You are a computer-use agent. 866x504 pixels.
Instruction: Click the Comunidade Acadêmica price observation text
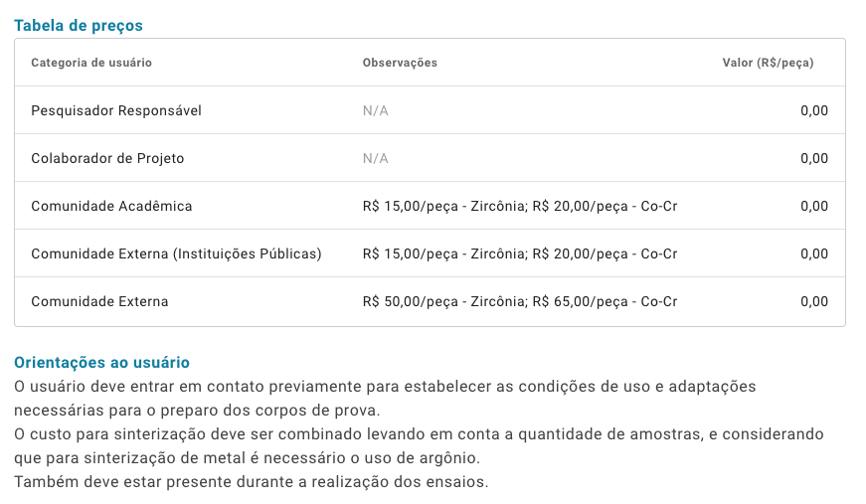pos(520,206)
